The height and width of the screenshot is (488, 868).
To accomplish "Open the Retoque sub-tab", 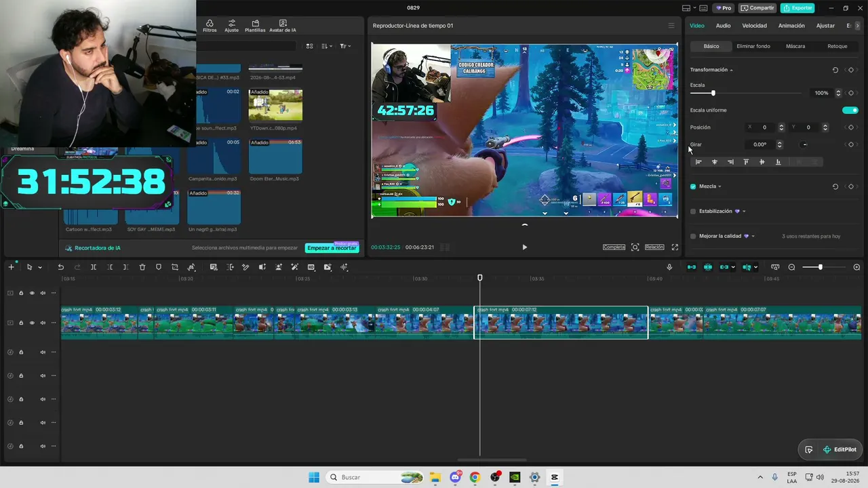I will [x=837, y=46].
